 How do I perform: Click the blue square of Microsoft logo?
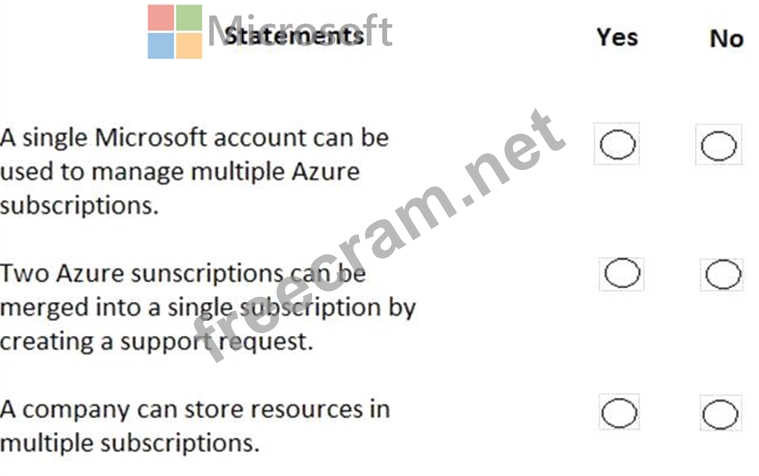click(160, 45)
